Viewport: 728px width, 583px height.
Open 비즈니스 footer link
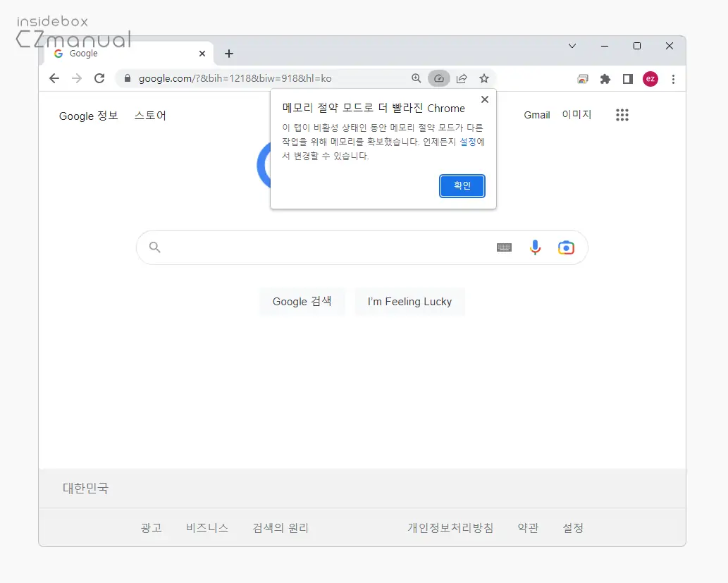pyautogui.click(x=207, y=528)
